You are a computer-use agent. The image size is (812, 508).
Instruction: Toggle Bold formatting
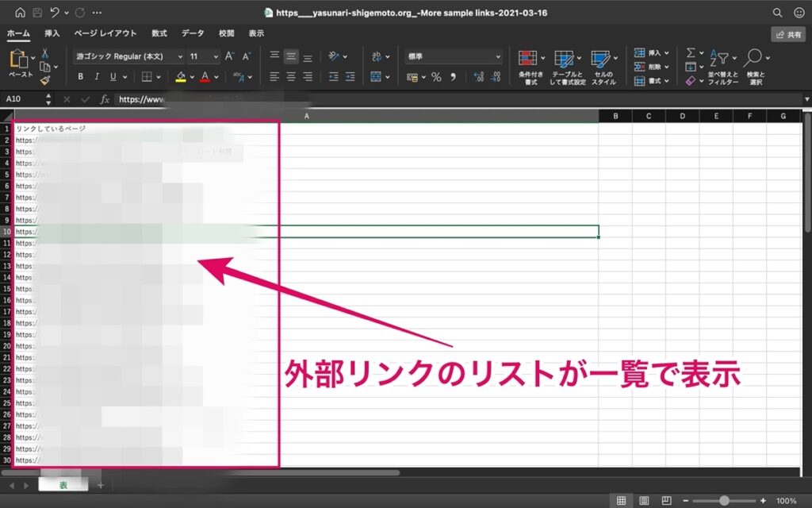80,77
